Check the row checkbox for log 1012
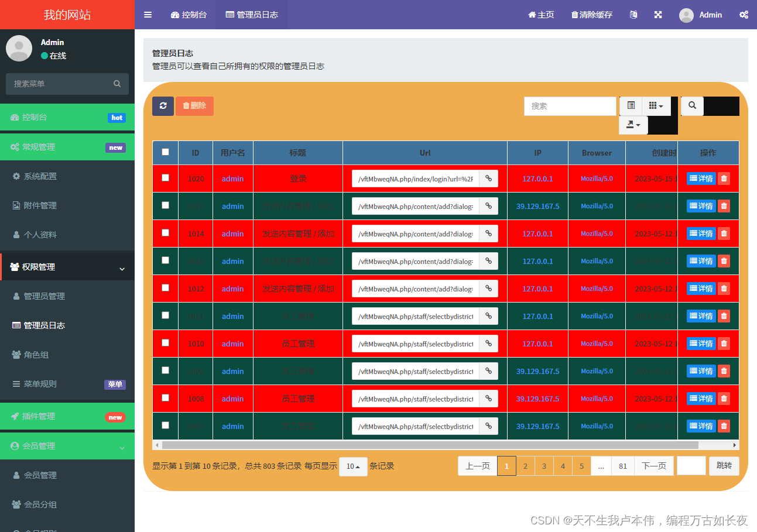This screenshot has height=532, width=757. point(165,289)
